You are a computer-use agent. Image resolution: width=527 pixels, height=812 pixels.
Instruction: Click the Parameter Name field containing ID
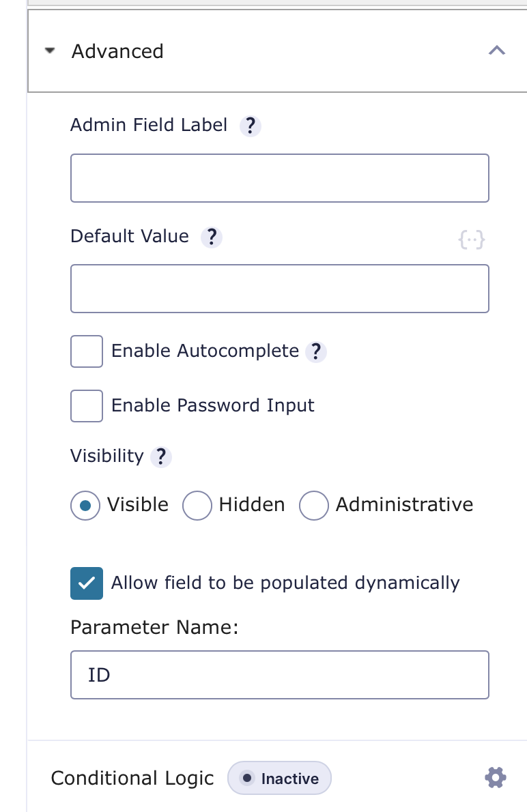point(279,674)
